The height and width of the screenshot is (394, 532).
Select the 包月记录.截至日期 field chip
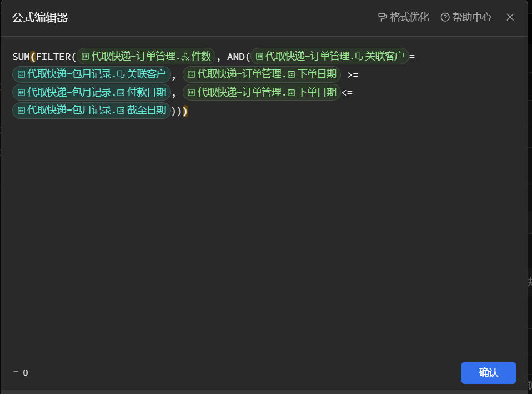[91, 110]
